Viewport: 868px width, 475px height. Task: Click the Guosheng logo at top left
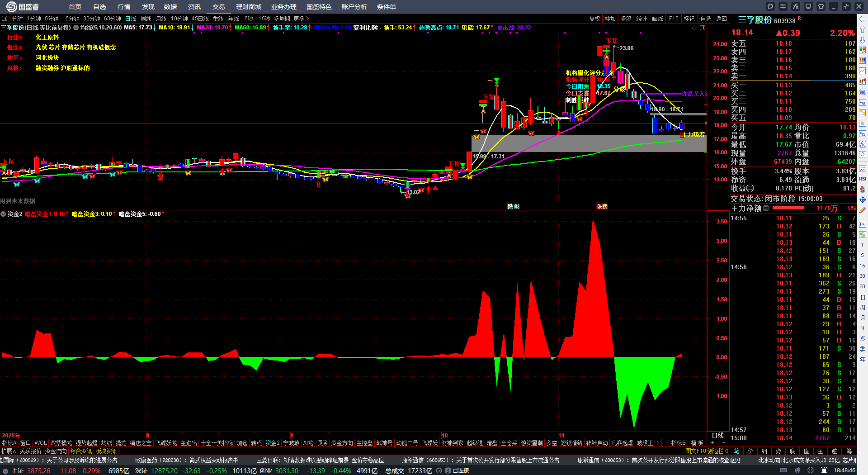click(x=23, y=7)
